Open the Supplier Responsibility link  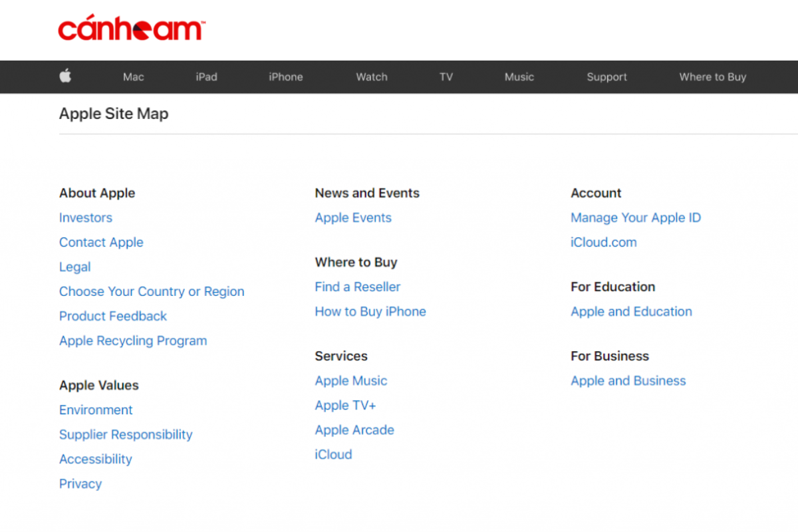(x=126, y=434)
